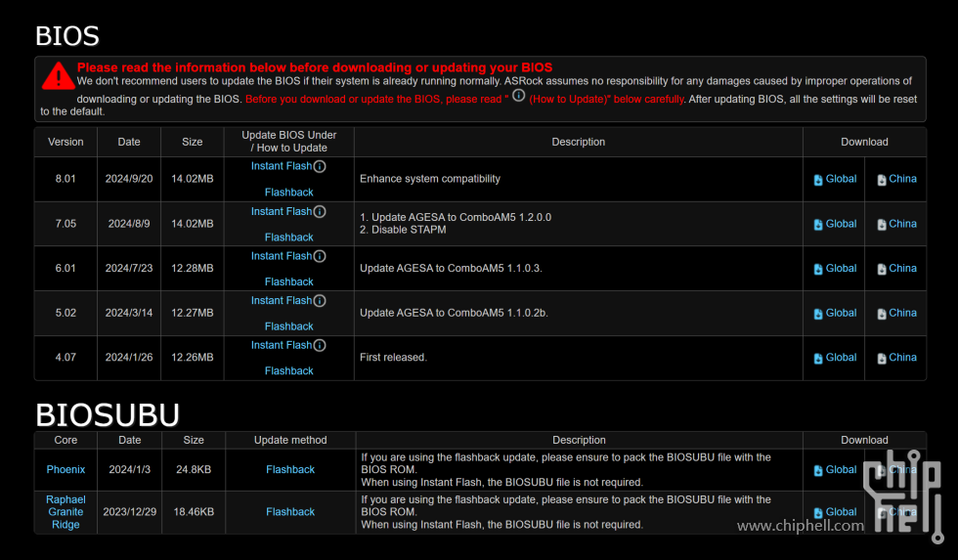Click the BIOS table Download header
Viewport: 958px width, 560px height.
(864, 142)
